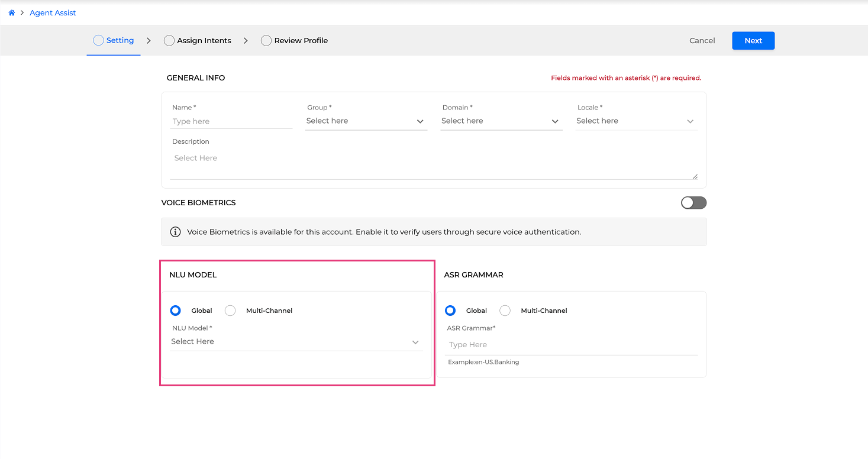Click the Assign Intents step circle icon
The width and height of the screenshot is (868, 459).
169,41
